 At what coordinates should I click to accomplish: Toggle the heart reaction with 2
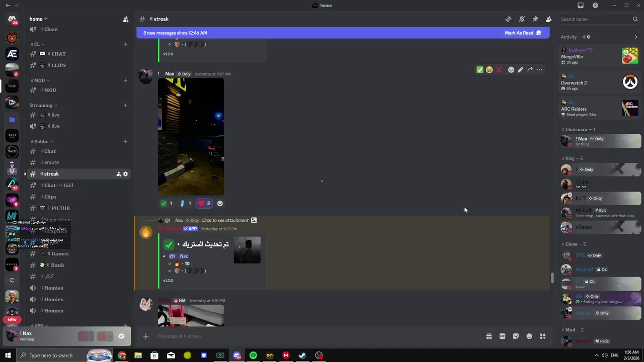[204, 204]
